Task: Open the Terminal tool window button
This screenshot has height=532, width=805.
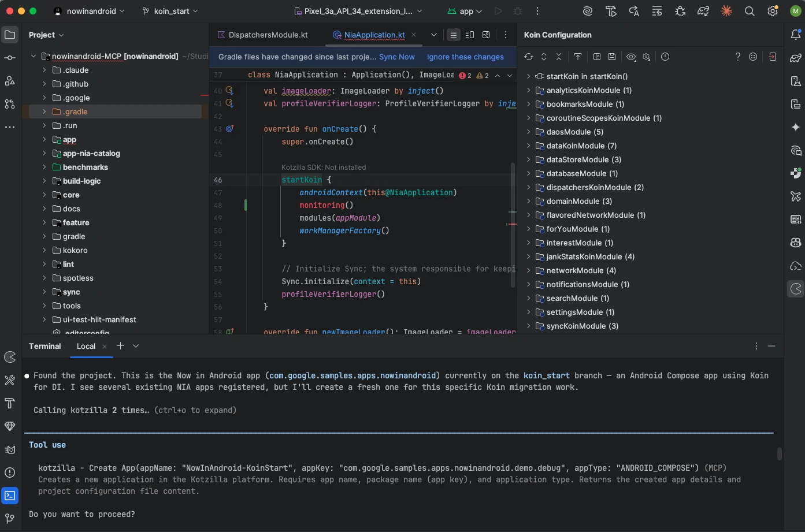Action: (x=10, y=496)
